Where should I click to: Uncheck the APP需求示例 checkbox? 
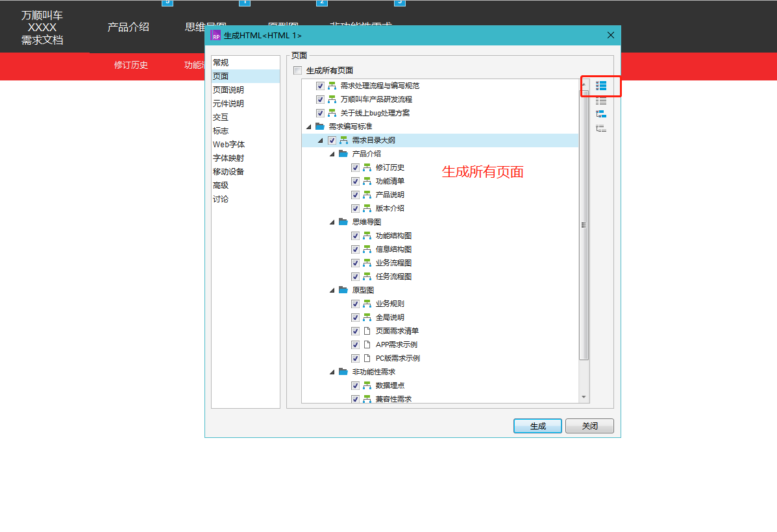pyautogui.click(x=355, y=345)
